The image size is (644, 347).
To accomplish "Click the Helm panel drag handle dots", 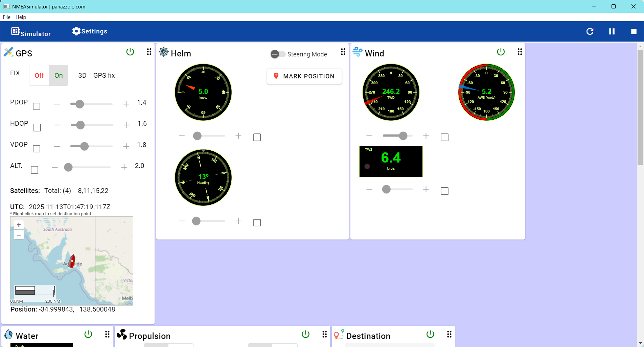I will pyautogui.click(x=343, y=52).
